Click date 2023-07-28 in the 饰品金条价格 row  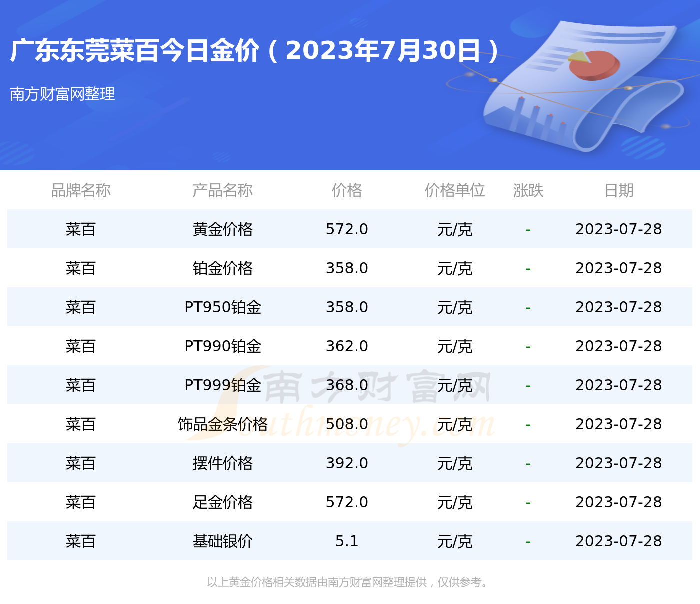click(x=619, y=424)
